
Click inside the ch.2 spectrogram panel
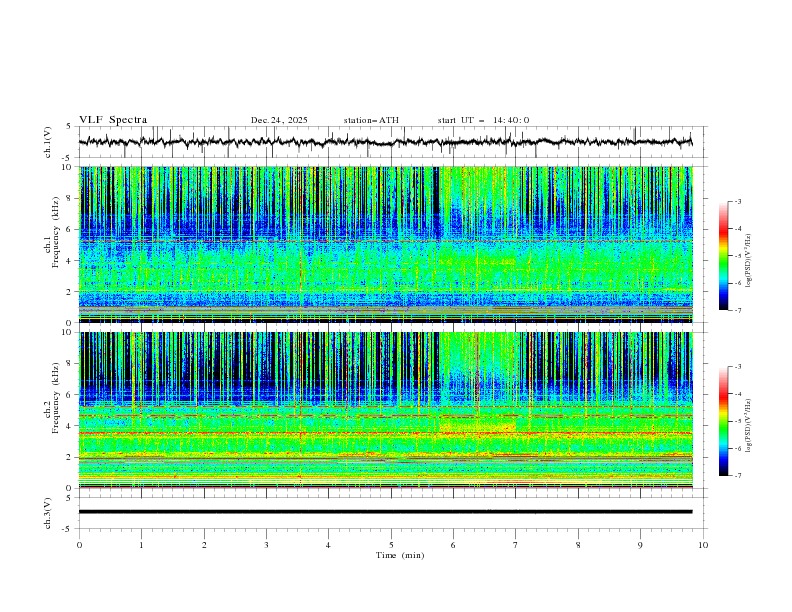pyautogui.click(x=386, y=410)
